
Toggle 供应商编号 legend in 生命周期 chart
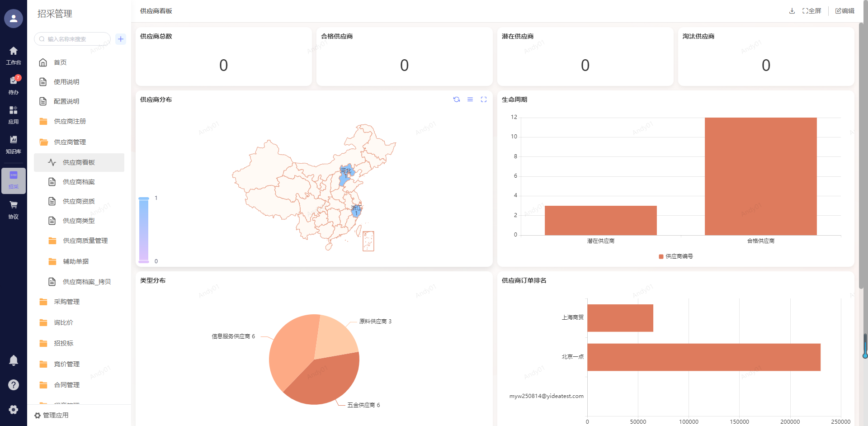click(x=676, y=256)
